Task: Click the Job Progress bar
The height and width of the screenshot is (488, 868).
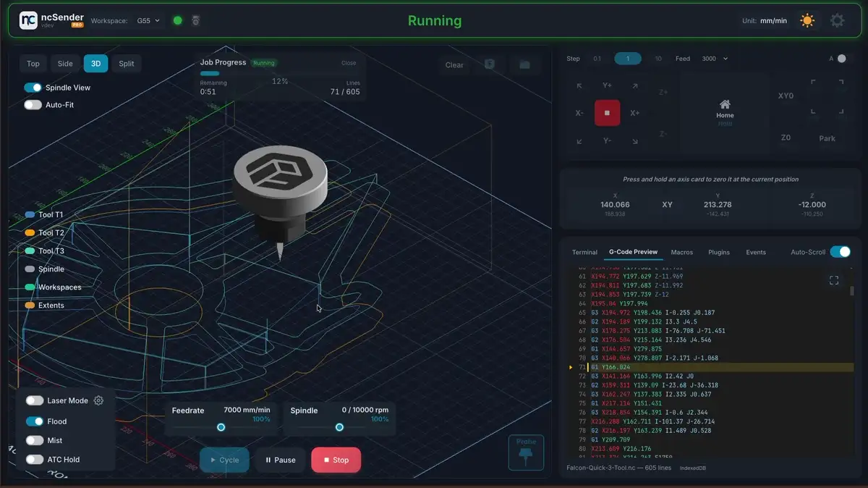Action: [x=278, y=73]
